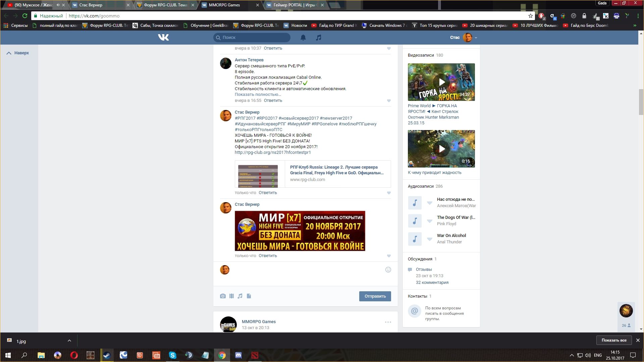Expand the comment via Показать полностью link
644x362 pixels.
coord(258,95)
